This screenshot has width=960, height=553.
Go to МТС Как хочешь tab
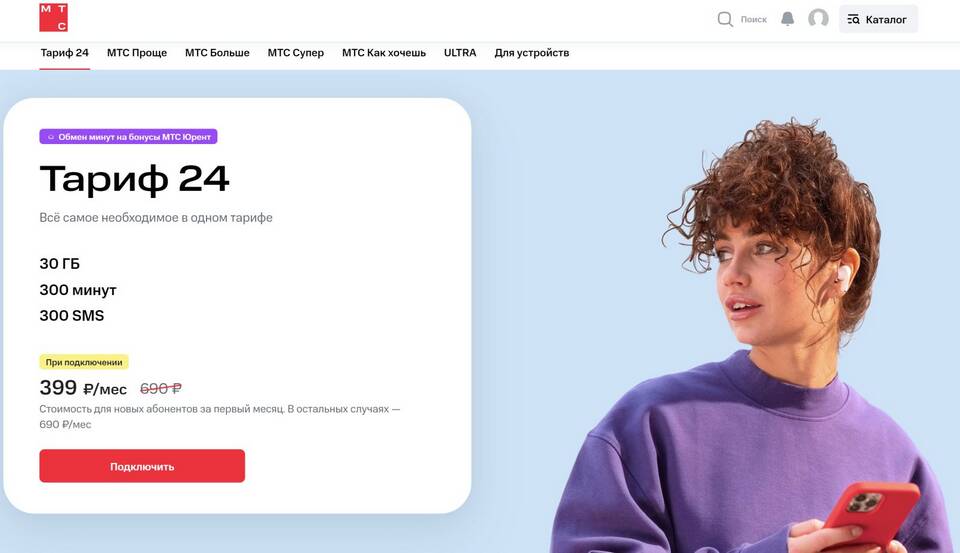click(384, 53)
